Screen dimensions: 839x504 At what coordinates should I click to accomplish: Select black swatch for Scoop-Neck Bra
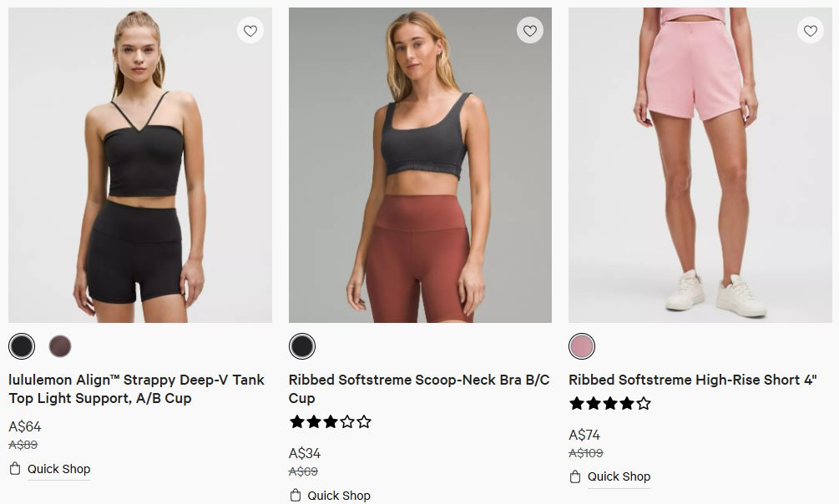click(x=302, y=345)
